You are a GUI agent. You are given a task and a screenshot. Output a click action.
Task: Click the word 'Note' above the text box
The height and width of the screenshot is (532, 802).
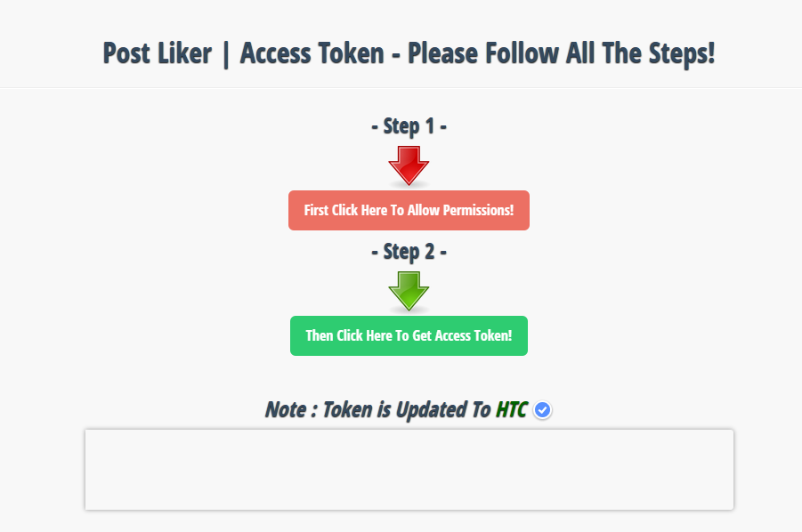[x=286, y=410]
